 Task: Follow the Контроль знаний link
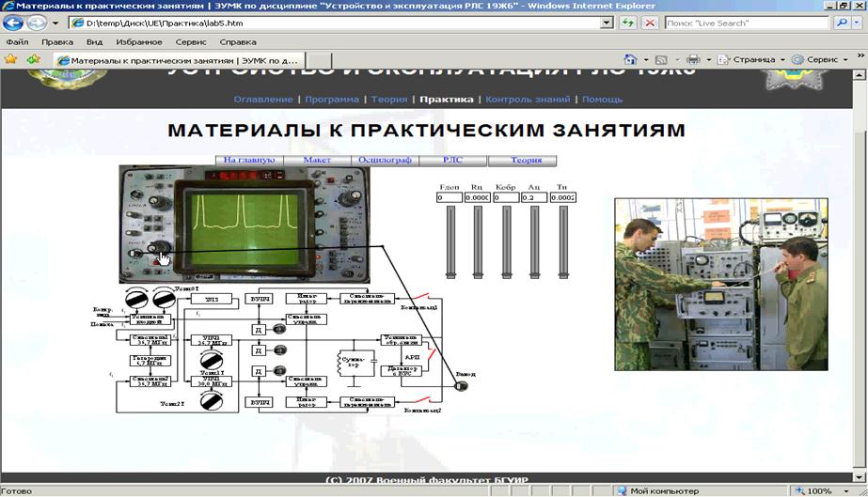point(527,100)
